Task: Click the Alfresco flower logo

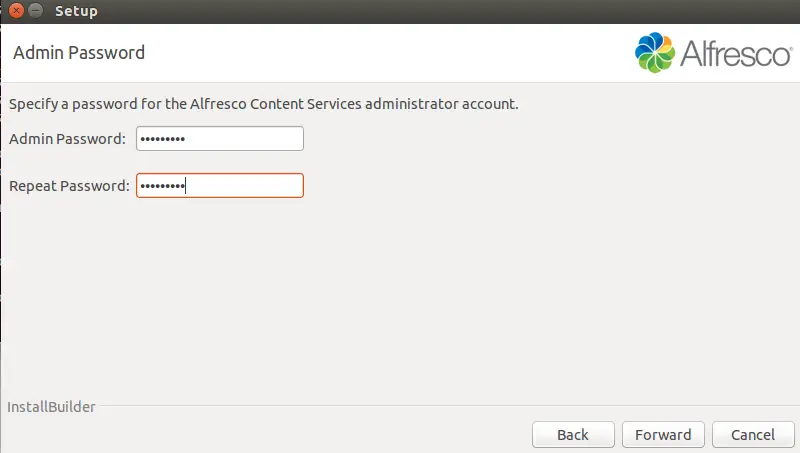Action: 655,53
